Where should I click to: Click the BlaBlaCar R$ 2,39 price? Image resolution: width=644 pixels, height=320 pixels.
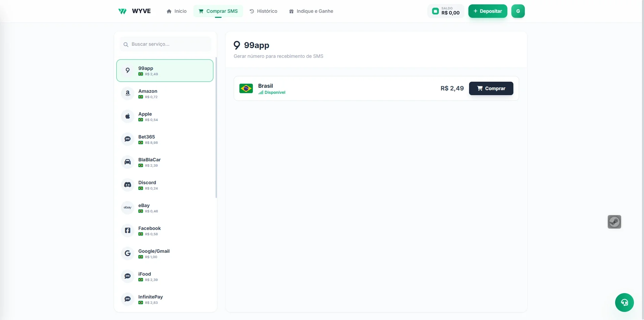[151, 165]
